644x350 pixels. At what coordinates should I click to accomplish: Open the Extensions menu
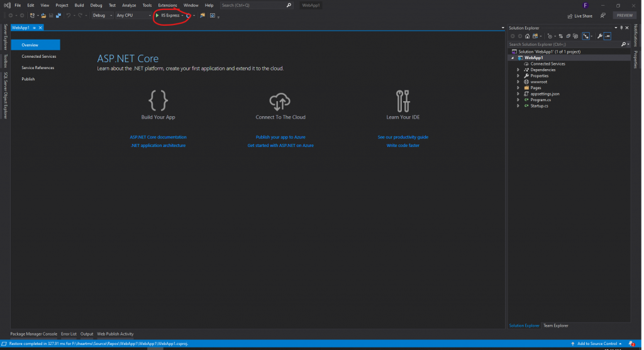[167, 5]
